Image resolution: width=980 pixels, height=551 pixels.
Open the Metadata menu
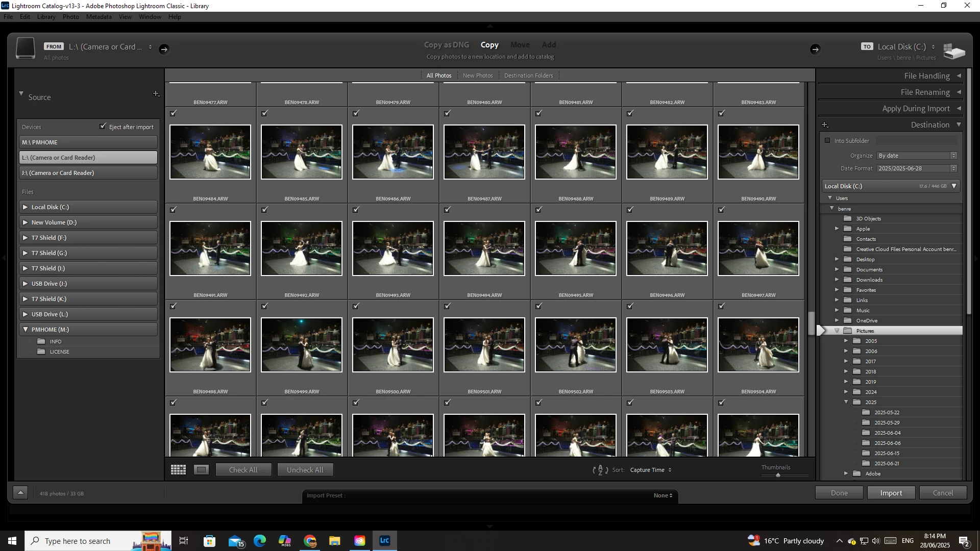[99, 17]
